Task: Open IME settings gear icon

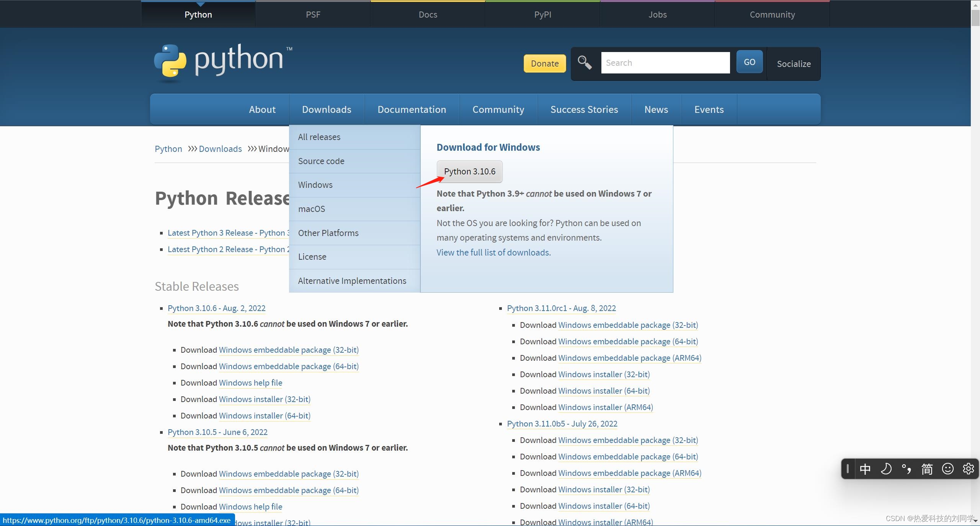Action: (969, 469)
